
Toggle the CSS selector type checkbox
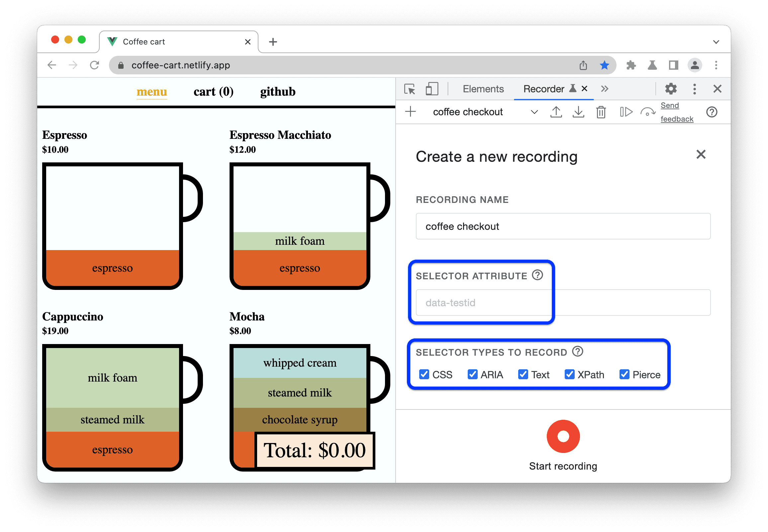coord(425,374)
